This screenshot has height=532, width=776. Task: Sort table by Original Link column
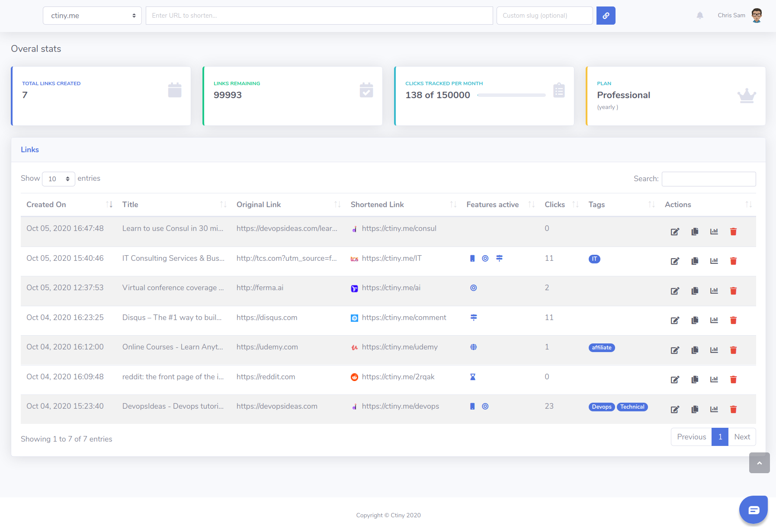click(288, 205)
